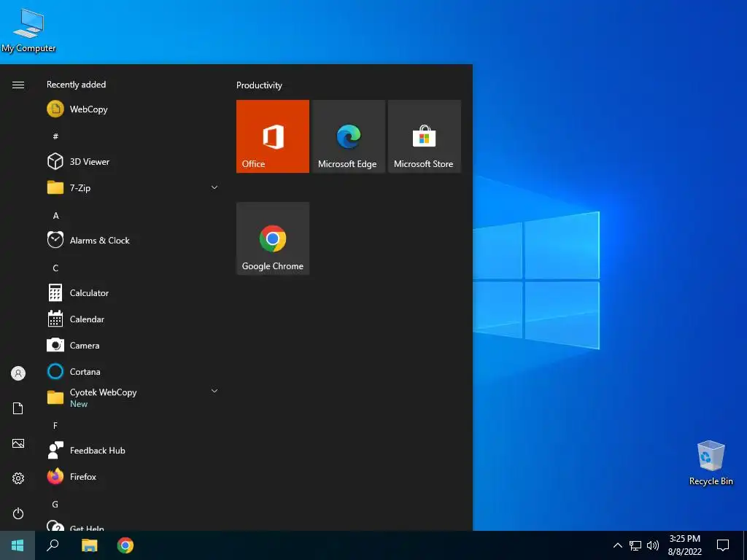Launch Firefox from app list
This screenshot has width=747, height=560.
tap(133, 476)
